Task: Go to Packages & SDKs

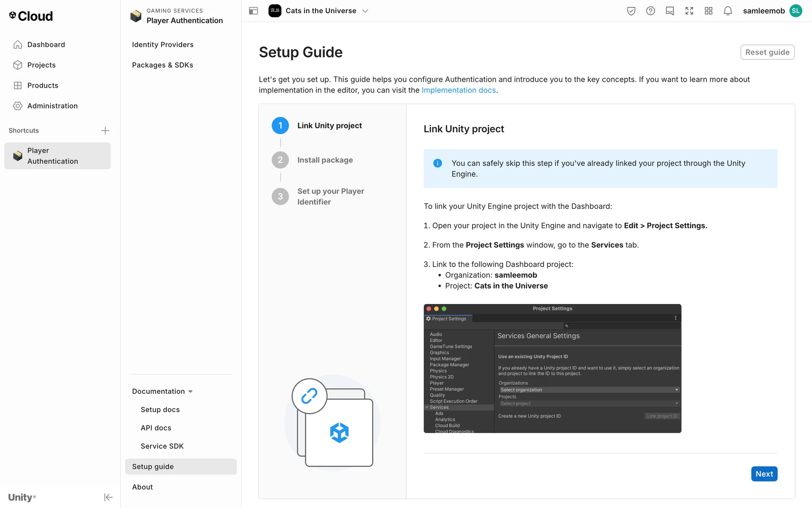Action: [162, 65]
